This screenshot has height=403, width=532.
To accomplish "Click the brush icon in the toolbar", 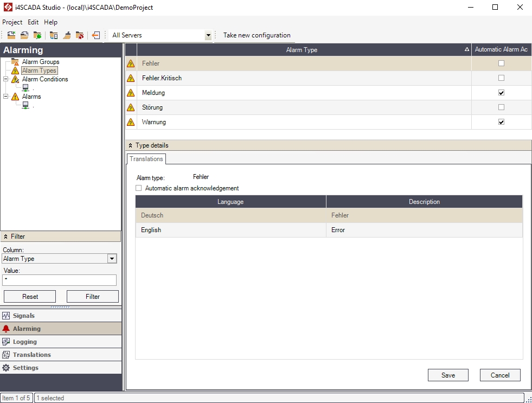I will click(x=67, y=35).
